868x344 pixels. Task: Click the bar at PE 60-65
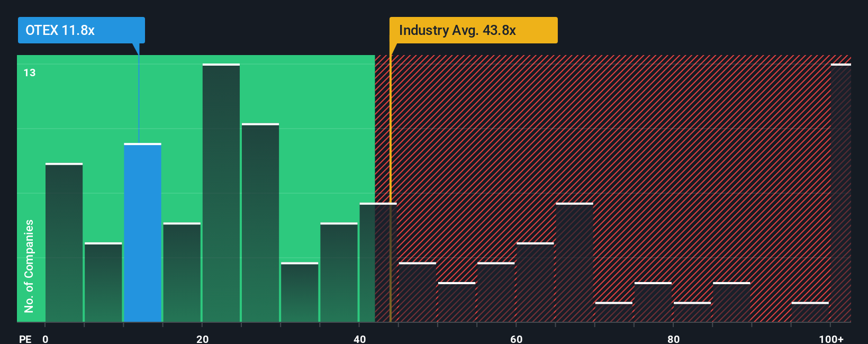536,282
